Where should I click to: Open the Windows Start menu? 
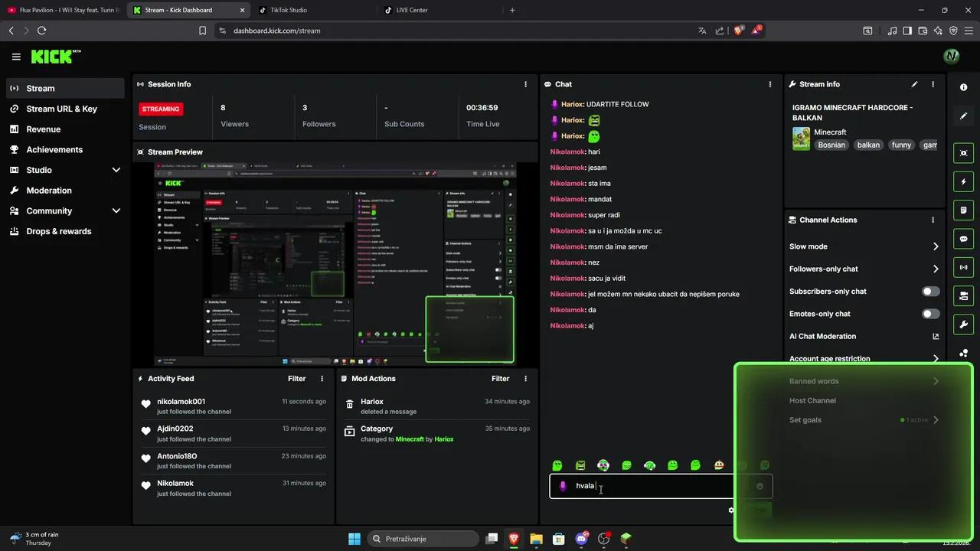point(354,539)
